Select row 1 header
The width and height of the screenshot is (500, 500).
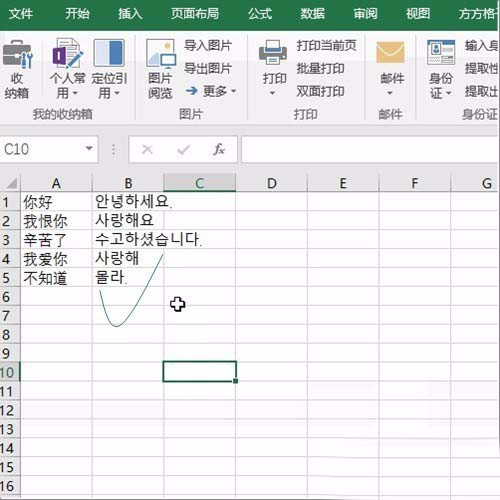(10, 202)
